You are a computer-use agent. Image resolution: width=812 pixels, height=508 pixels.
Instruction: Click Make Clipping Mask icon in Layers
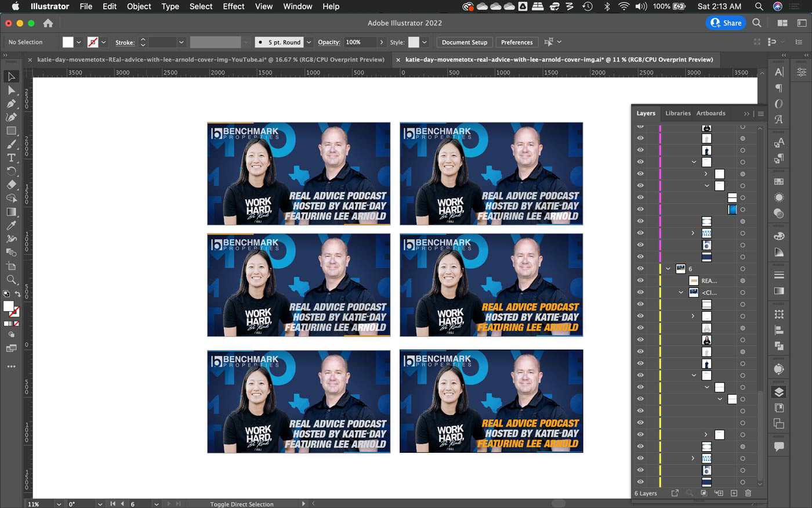[704, 493]
